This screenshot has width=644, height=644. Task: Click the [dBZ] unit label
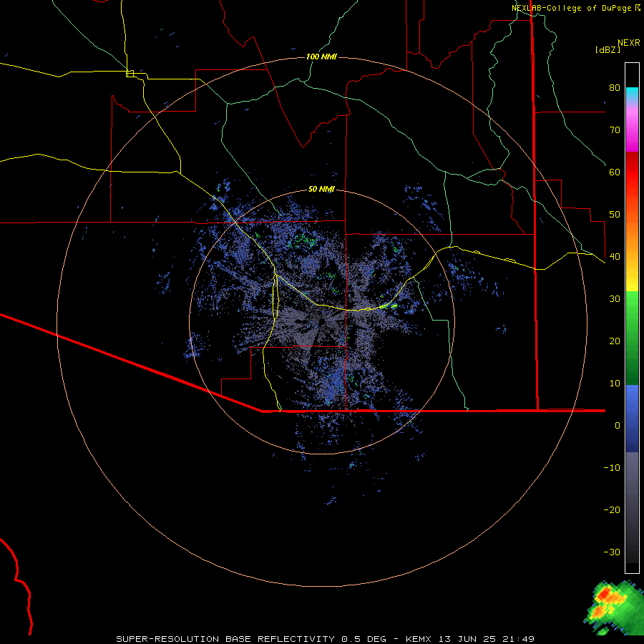click(608, 49)
